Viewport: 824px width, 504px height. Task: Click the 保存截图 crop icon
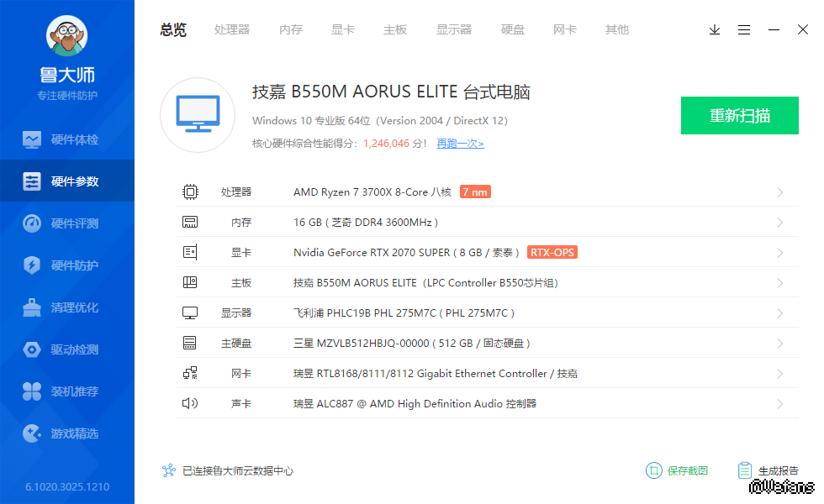pos(654,470)
